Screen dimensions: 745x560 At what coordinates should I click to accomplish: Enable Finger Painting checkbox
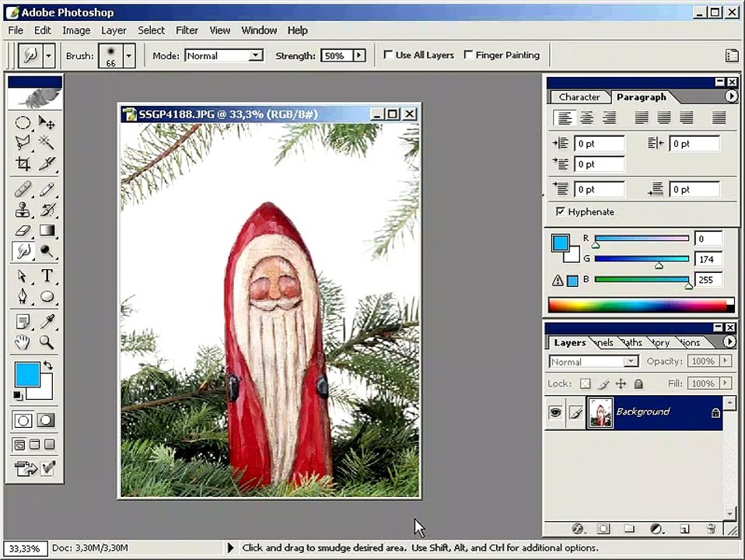point(468,54)
